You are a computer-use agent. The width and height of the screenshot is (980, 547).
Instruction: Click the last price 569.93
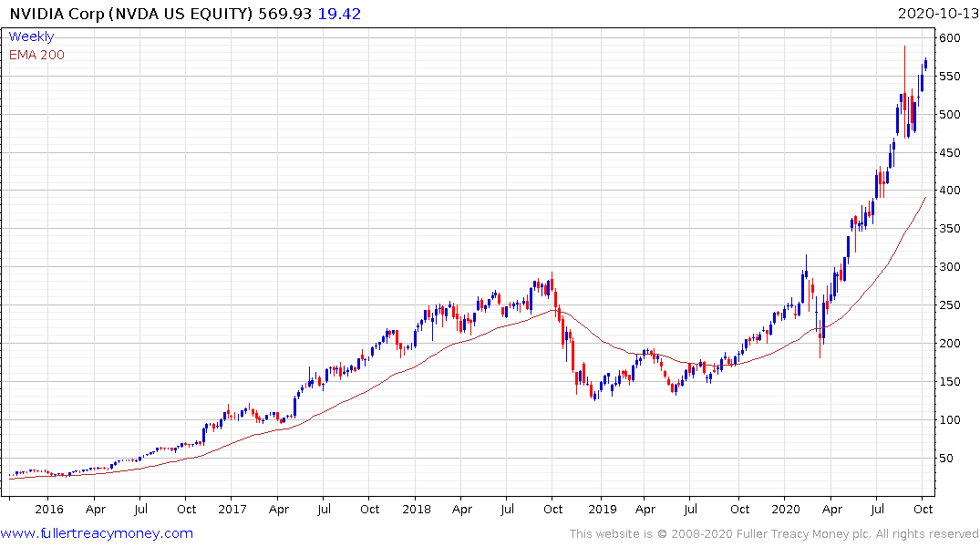click(284, 14)
